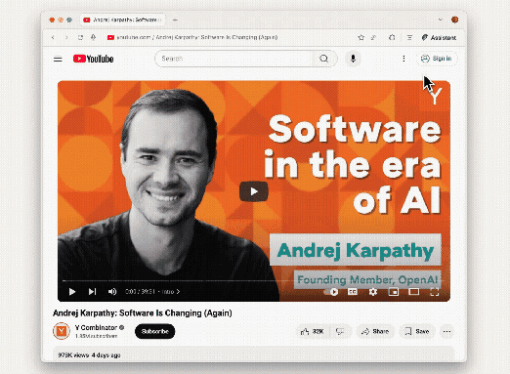
Task: Mute the video volume
Action: click(112, 292)
